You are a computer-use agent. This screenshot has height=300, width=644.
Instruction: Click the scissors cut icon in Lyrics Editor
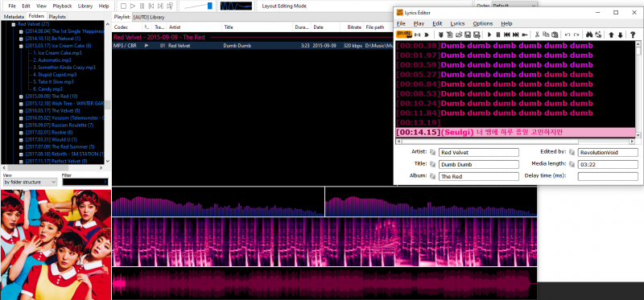pos(537,35)
